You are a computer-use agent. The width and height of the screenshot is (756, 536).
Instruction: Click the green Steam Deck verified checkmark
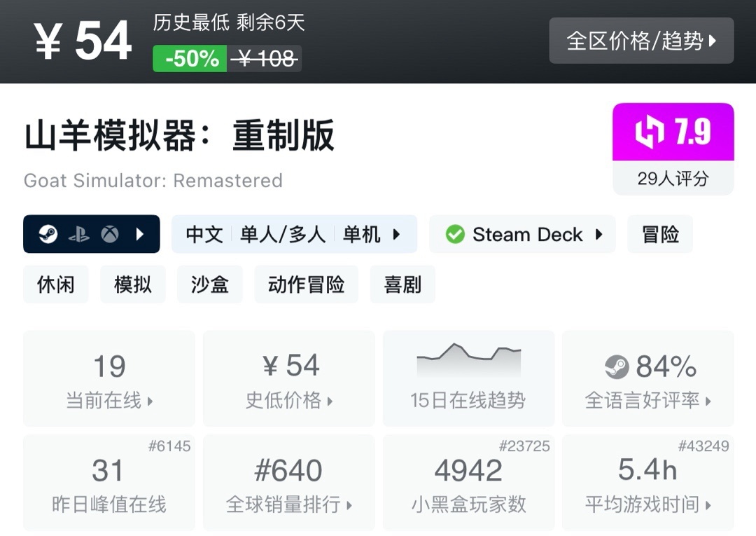point(455,234)
